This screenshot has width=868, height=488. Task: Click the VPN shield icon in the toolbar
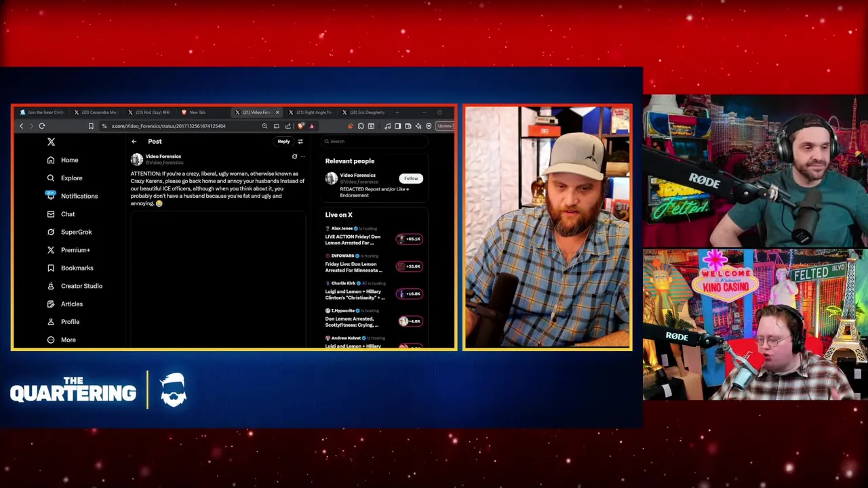click(429, 126)
